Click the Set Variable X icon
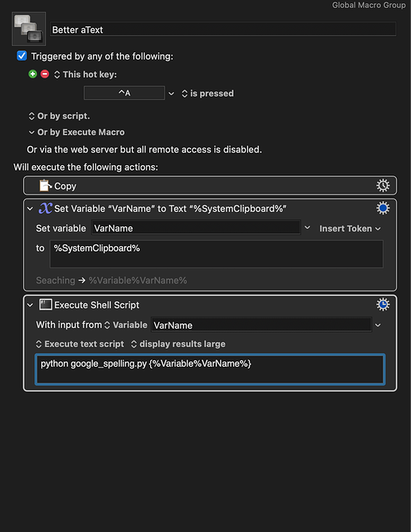The height and width of the screenshot is (532, 411). 45,208
